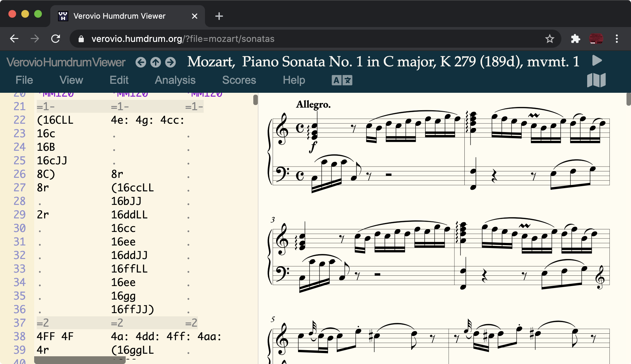Open the Analysis menu
This screenshot has height=364, width=631.
tap(175, 80)
